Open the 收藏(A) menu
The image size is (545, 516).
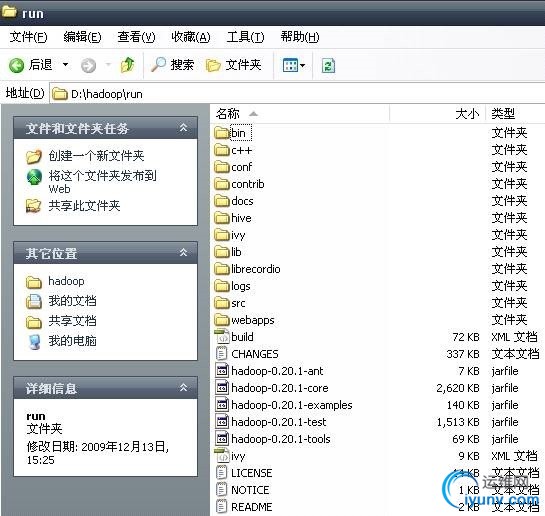tap(191, 36)
